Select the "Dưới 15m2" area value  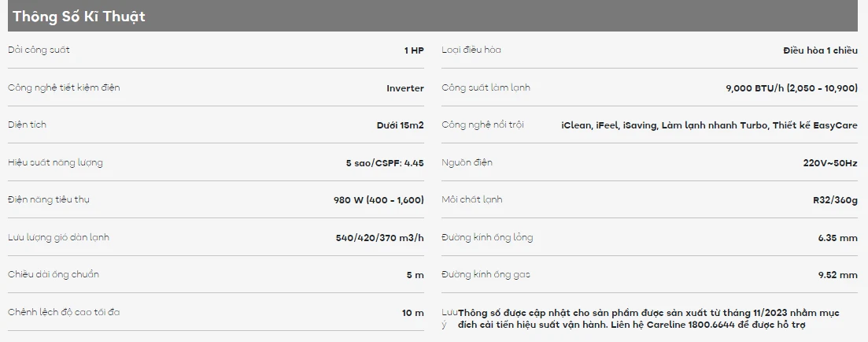click(x=400, y=125)
